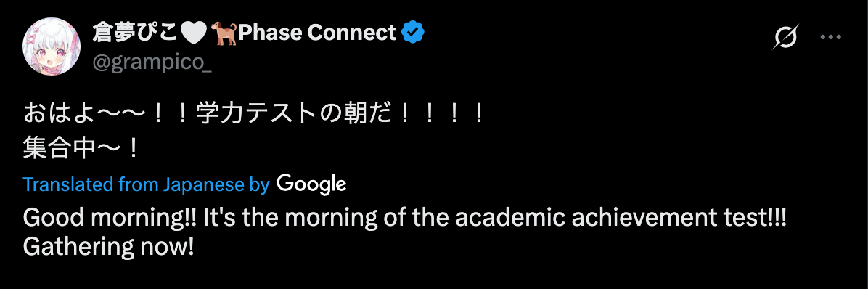Click the Google logo in translation credit
This screenshot has width=868, height=289.
[x=311, y=184]
